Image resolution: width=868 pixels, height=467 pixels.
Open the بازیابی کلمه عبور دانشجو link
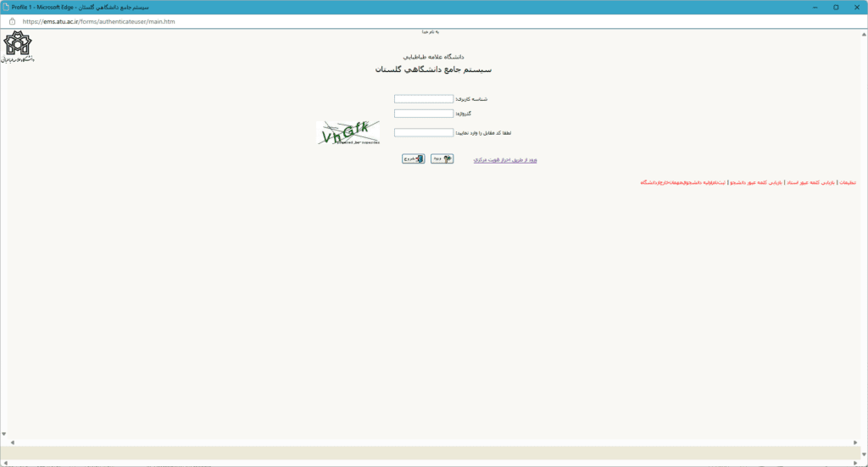[x=756, y=182]
